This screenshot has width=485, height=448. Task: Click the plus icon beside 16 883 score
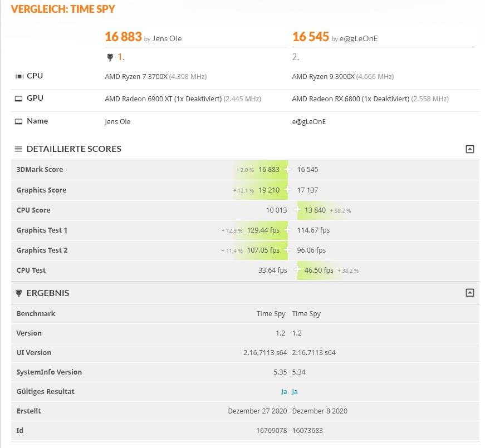point(287,169)
